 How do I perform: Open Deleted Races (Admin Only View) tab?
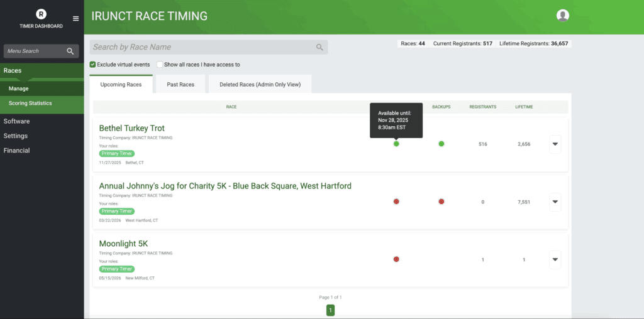(x=260, y=85)
